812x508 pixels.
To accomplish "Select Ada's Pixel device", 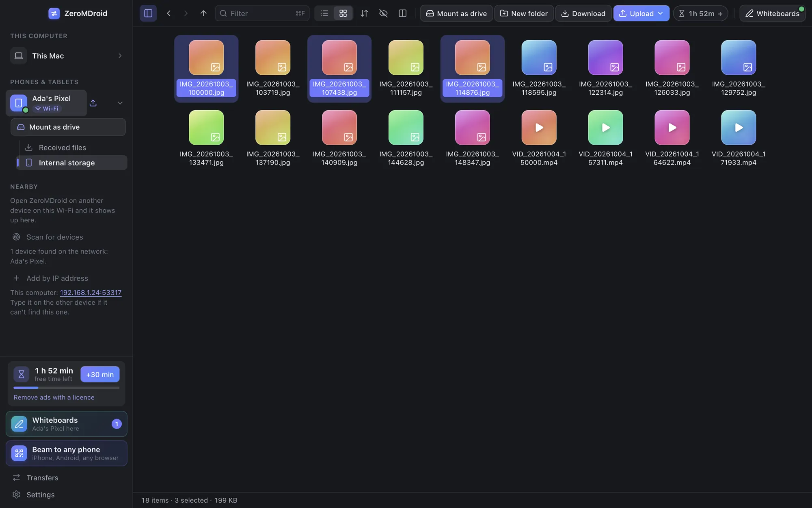I will click(46, 103).
